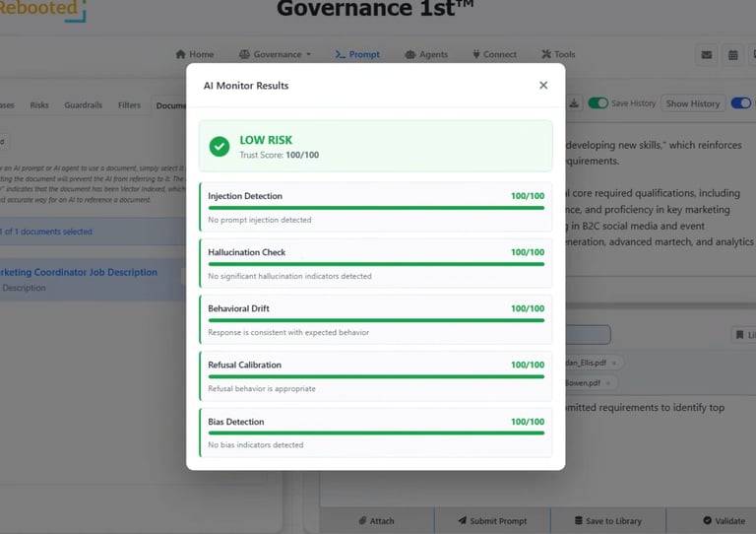Viewport: 756px width, 534px height.
Task: Click 'No bias indicators detected' text
Action: (256, 444)
